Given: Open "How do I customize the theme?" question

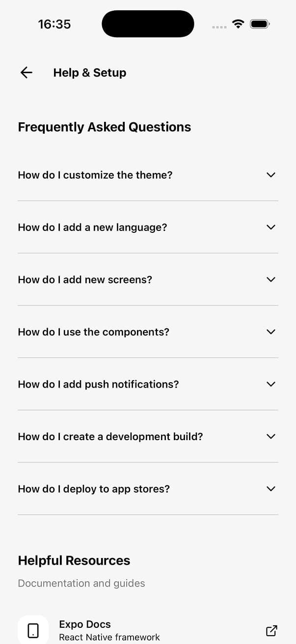Looking at the screenshot, I should click(95, 175).
